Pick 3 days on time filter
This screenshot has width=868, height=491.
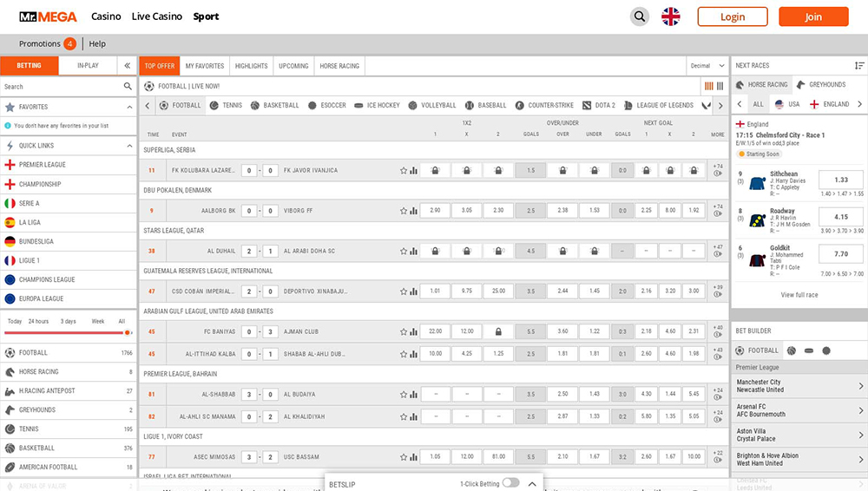click(68, 322)
